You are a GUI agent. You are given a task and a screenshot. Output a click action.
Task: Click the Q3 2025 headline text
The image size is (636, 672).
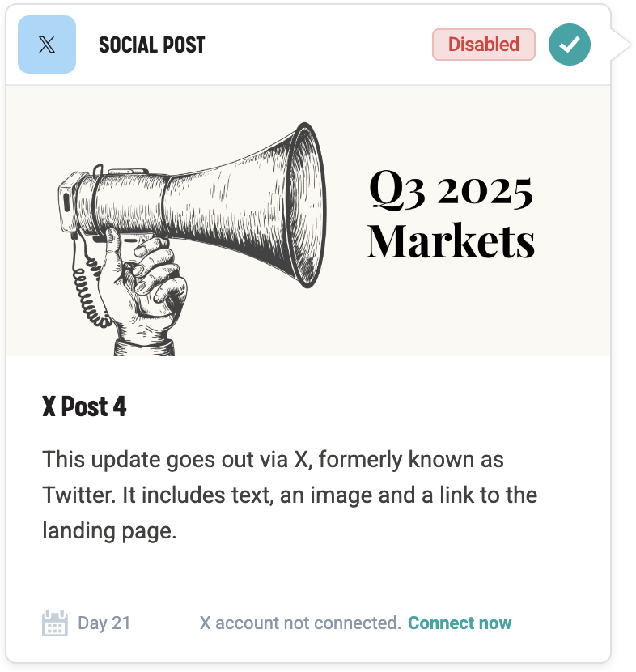tap(451, 189)
